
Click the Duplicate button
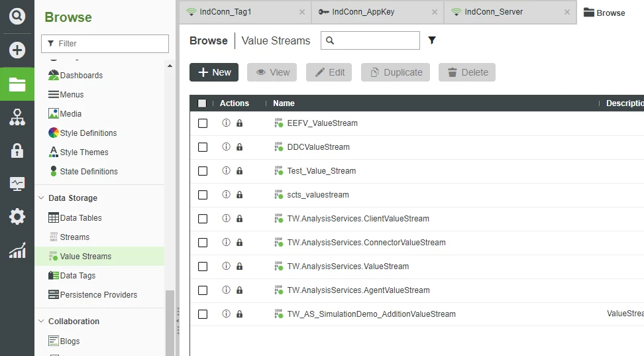pyautogui.click(x=396, y=72)
